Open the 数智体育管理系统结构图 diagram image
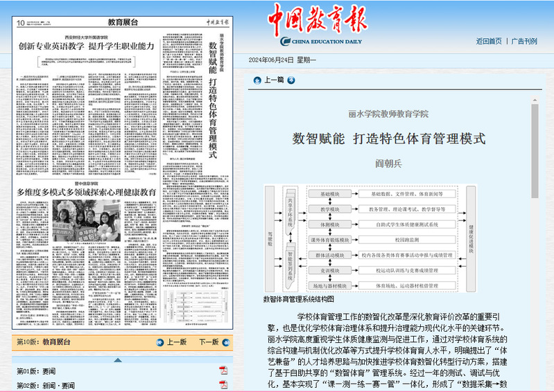The height and width of the screenshot is (392, 554). tap(370, 238)
